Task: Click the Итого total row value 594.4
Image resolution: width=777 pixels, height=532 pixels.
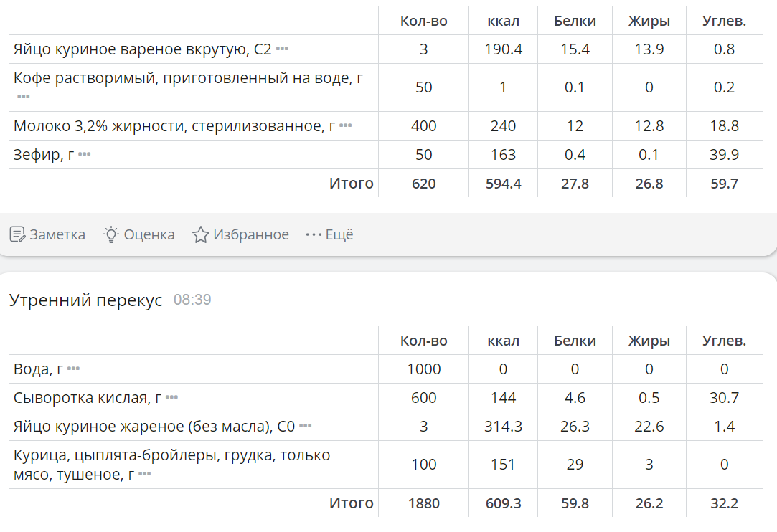Action: pyautogui.click(x=503, y=184)
